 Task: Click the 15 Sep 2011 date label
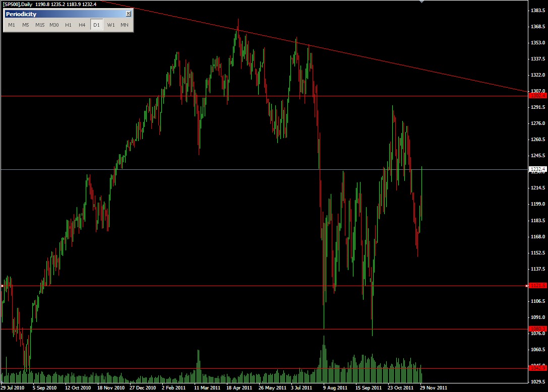pyautogui.click(x=369, y=387)
